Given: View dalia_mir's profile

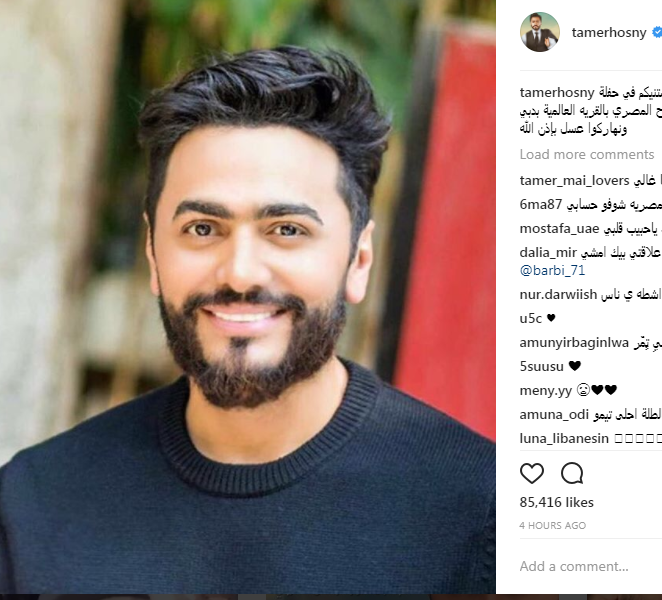Looking at the screenshot, I should pos(548,253).
